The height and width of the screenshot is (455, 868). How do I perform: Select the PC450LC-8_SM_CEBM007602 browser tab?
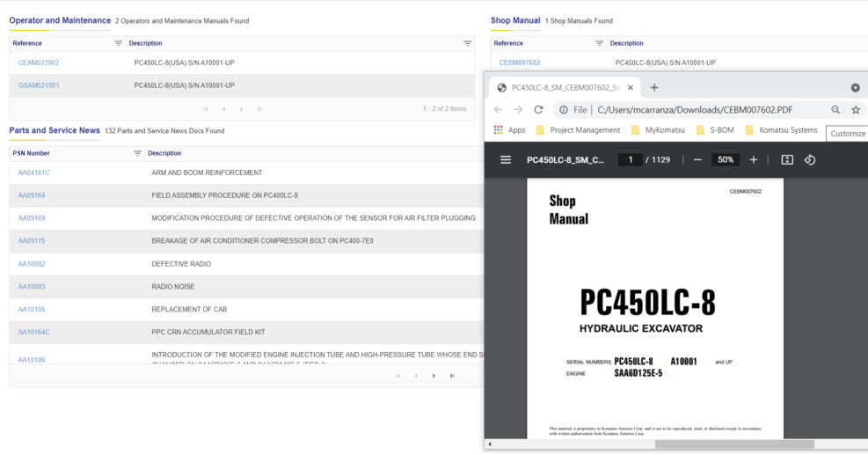(x=565, y=87)
